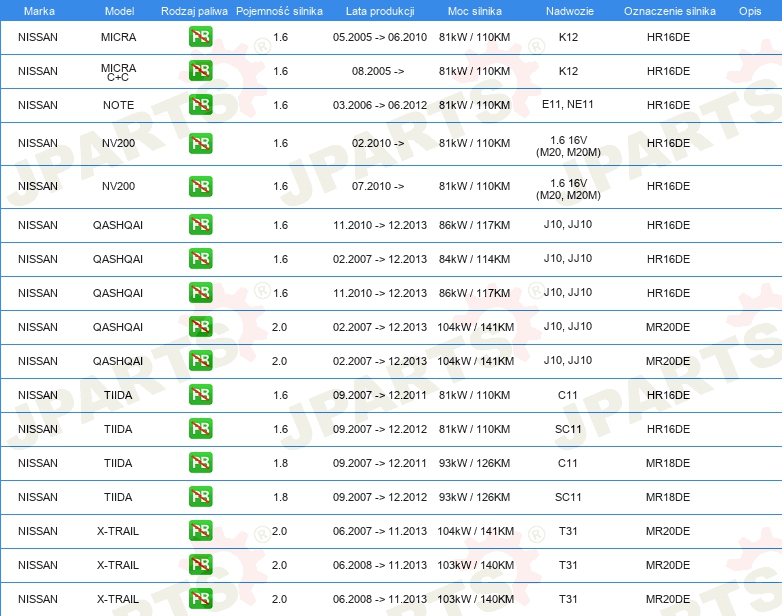Select fuel icon in TIIDA 1.8 C11 row
Image resolution: width=782 pixels, height=616 pixels.
(x=200, y=463)
